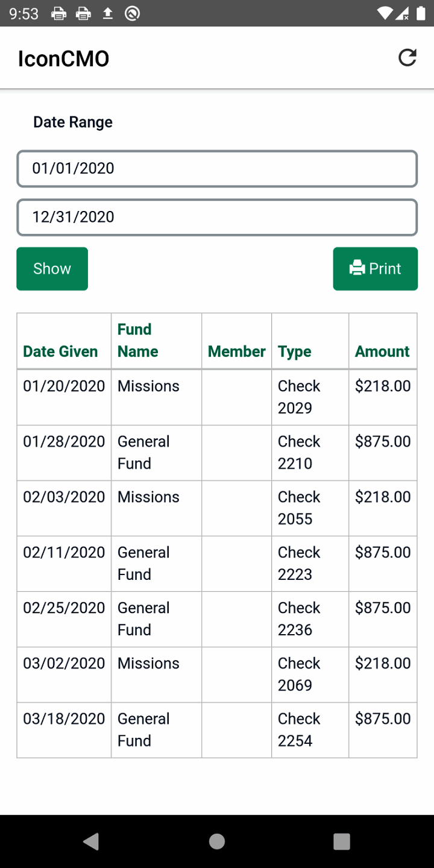Click the Member column header
This screenshot has width=434, height=868.
(x=236, y=351)
